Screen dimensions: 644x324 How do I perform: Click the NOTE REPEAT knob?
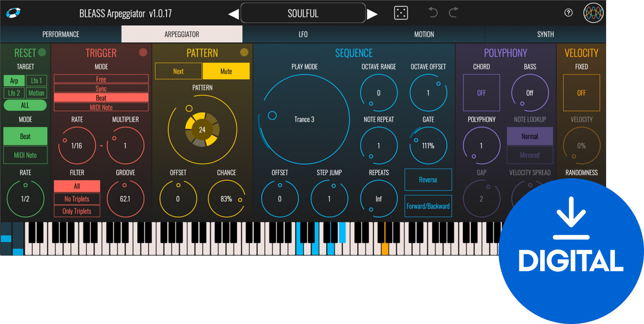[x=379, y=146]
